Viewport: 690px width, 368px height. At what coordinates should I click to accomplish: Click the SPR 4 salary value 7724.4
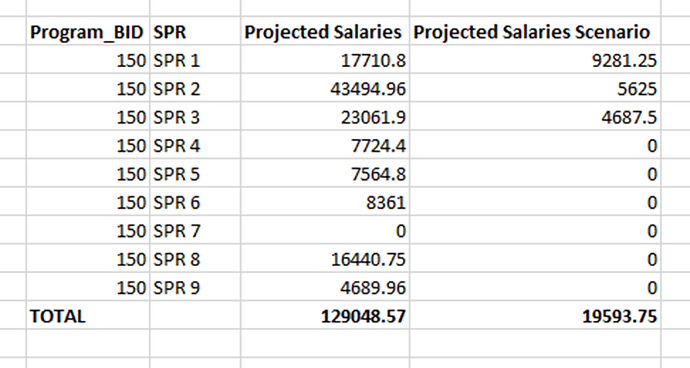[x=325, y=145]
